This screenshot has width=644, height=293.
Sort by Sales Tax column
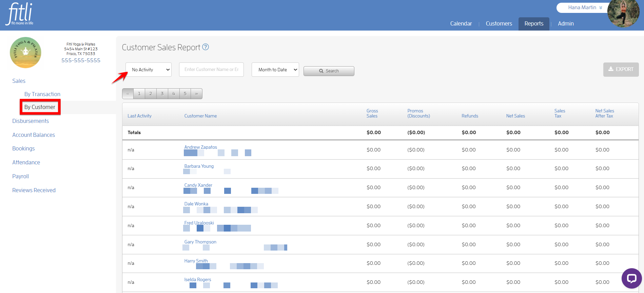(560, 113)
